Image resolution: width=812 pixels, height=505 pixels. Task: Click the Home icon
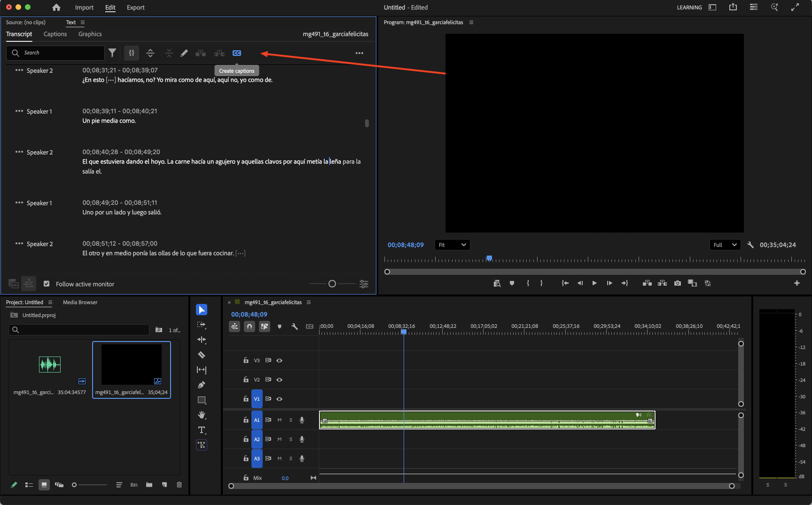click(56, 8)
